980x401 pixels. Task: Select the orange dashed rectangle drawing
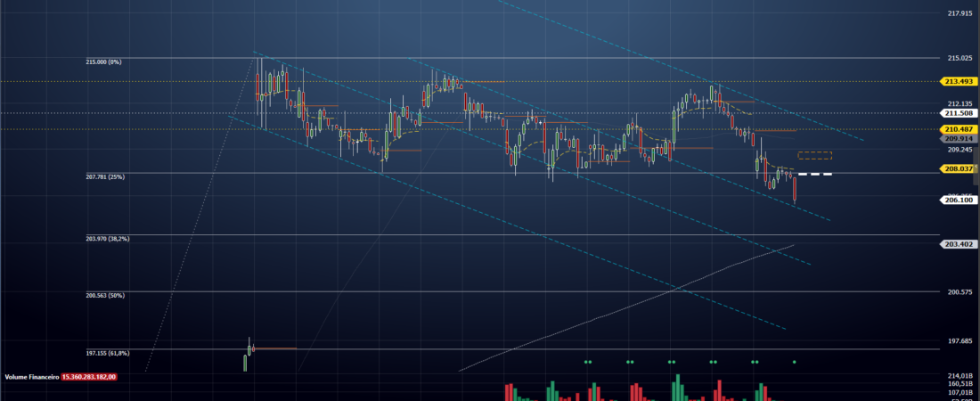[815, 155]
